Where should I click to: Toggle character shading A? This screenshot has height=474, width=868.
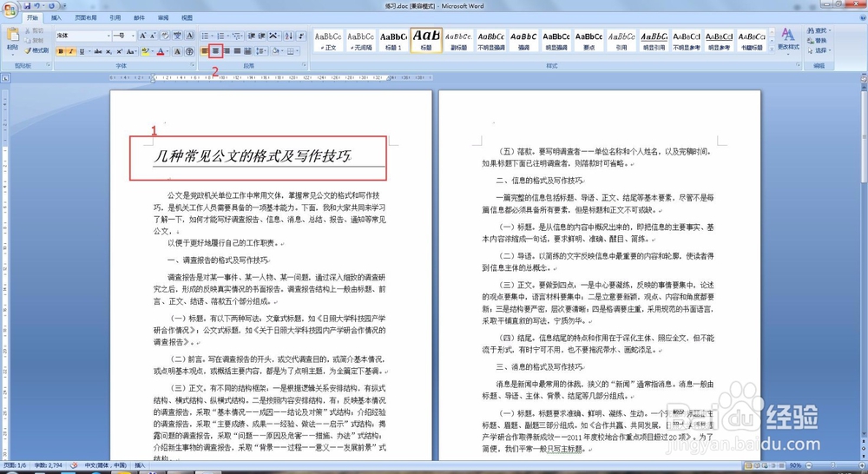[177, 51]
